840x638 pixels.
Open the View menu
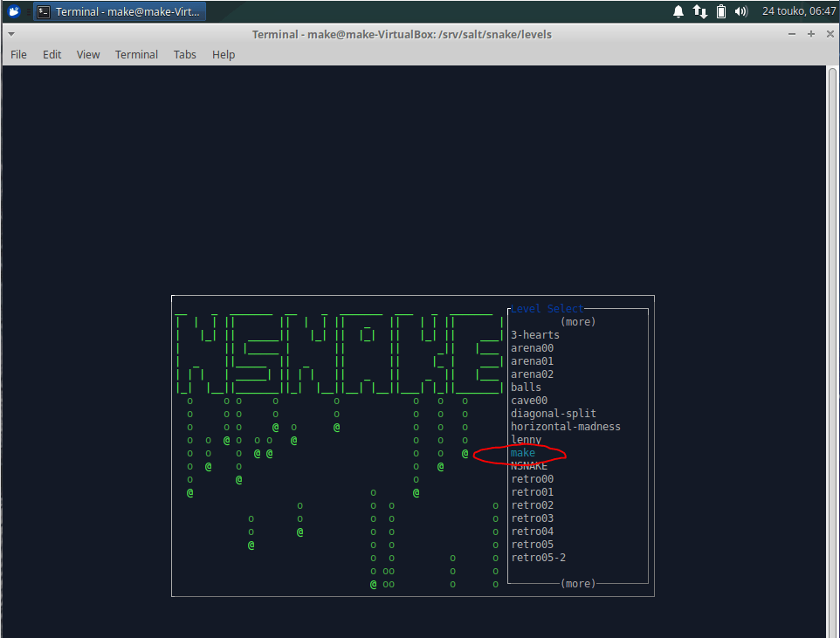(x=88, y=54)
